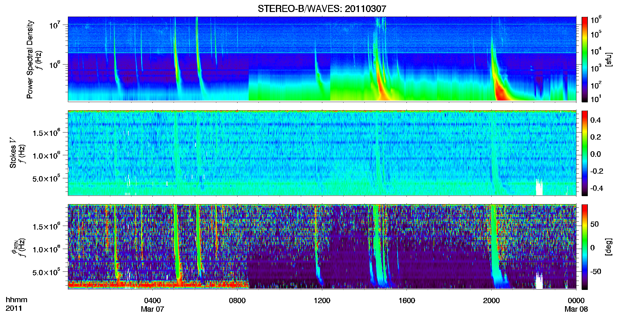This screenshot has width=644, height=332.
Task: Click the hhmm axis format label
Action: coord(17,300)
